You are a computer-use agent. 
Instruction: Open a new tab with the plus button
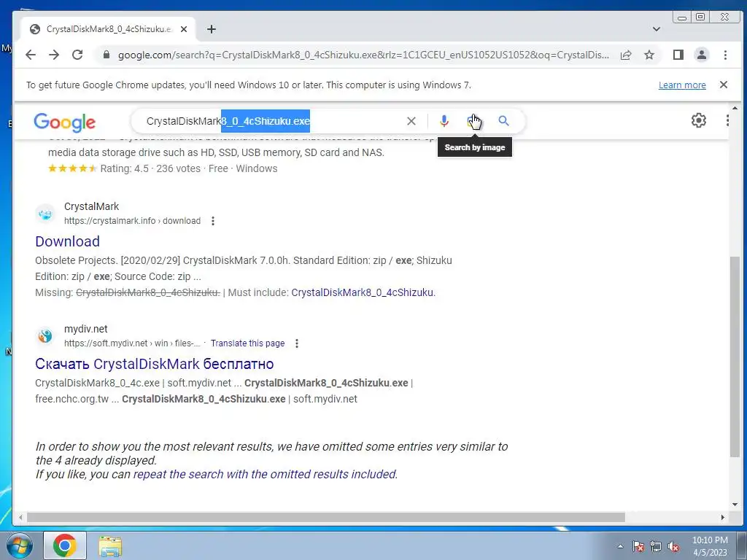tap(212, 29)
